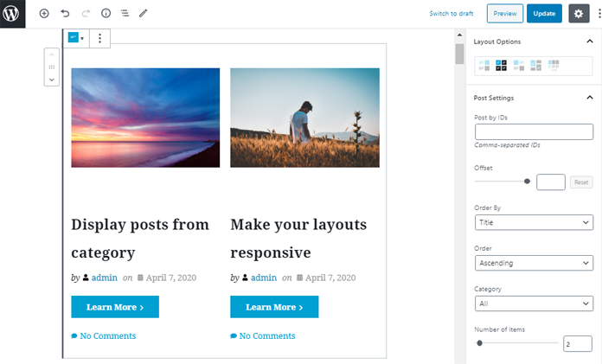
Task: Click the block drag handle dots
Action: [x=51, y=67]
